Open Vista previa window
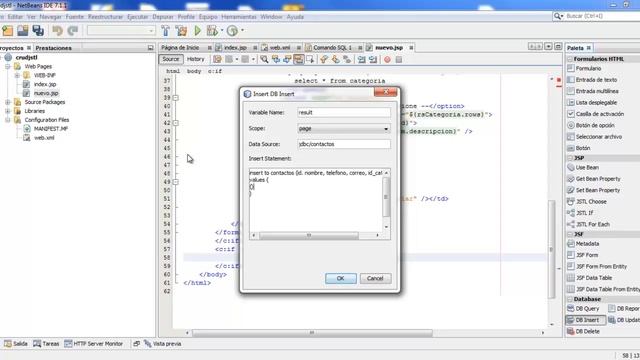 point(162,344)
